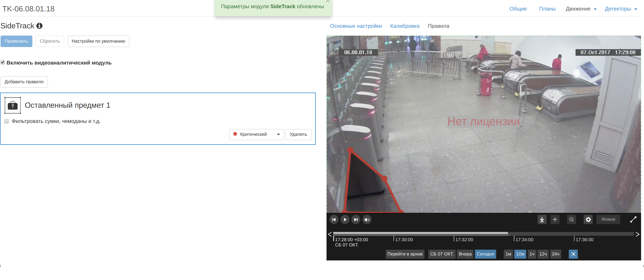This screenshot has height=280, width=644.
Task: Expand video to fullscreen
Action: [x=633, y=220]
